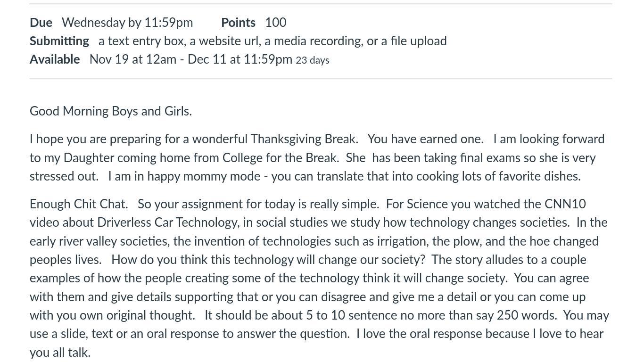This screenshot has height=362, width=644.
Task: Click the 'Good Morning Boys and Girls.' greeting
Action: click(x=111, y=111)
